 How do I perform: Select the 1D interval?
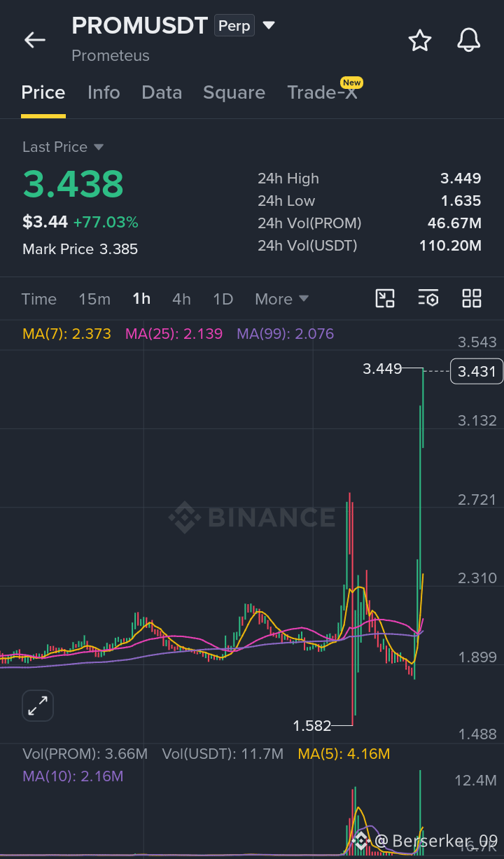[223, 299]
